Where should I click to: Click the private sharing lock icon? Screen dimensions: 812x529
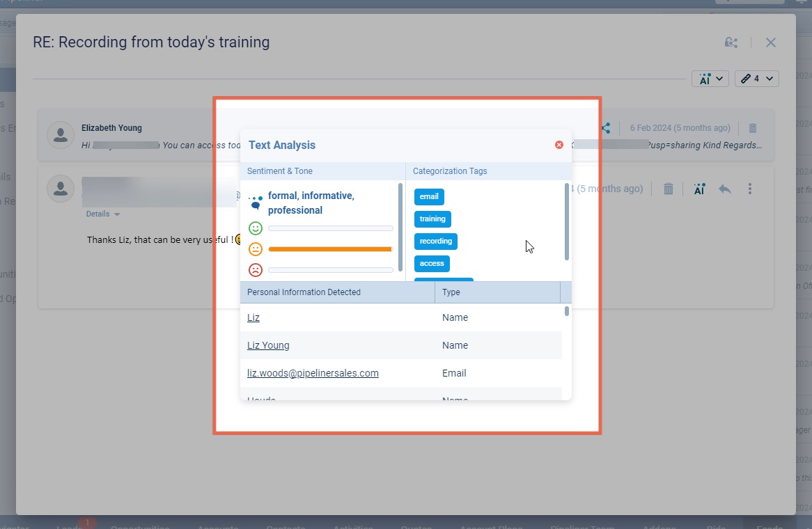click(731, 42)
